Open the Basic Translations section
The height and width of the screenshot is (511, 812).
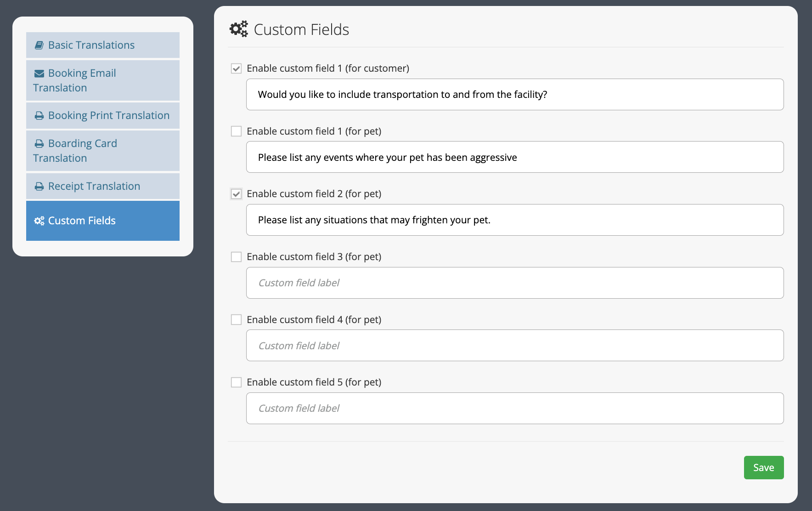103,45
